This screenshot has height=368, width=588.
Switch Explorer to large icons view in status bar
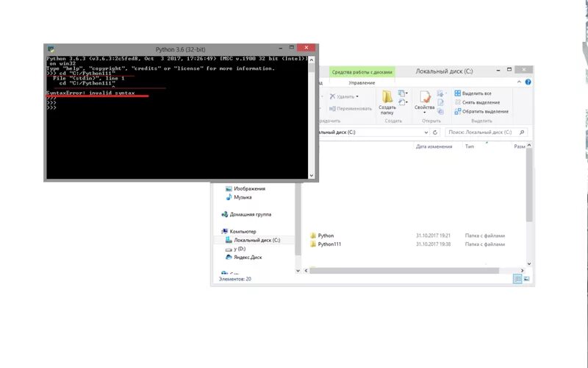tap(526, 279)
